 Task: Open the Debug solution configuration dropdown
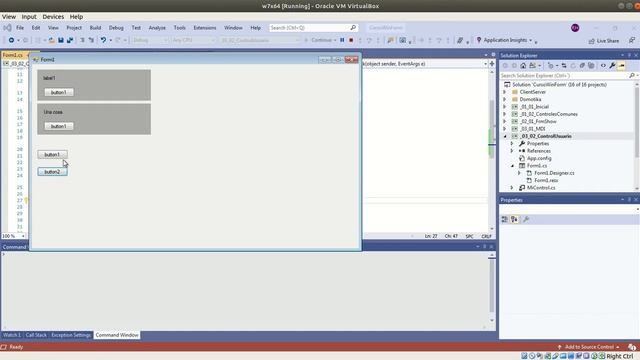point(150,40)
